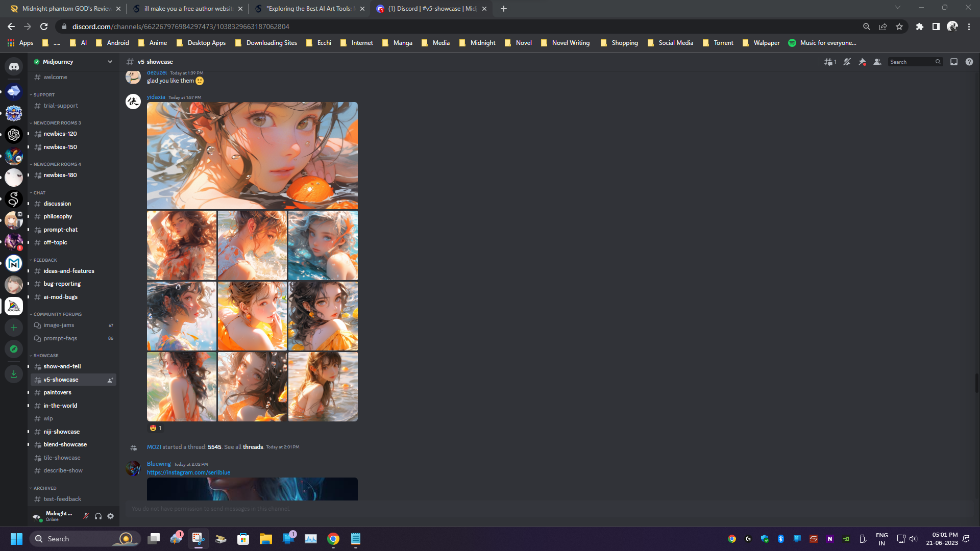980x551 pixels.
Task: Collapse the SHOWCASE category
Action: click(x=45, y=355)
